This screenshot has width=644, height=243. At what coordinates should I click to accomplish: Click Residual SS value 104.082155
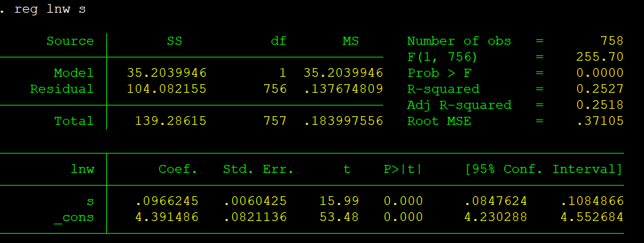click(x=167, y=89)
